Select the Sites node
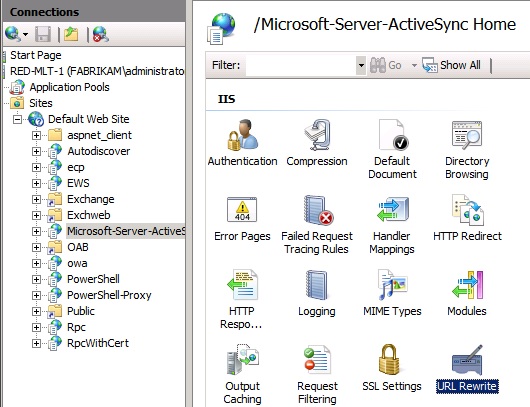The height and width of the screenshot is (407, 530). pos(41,103)
